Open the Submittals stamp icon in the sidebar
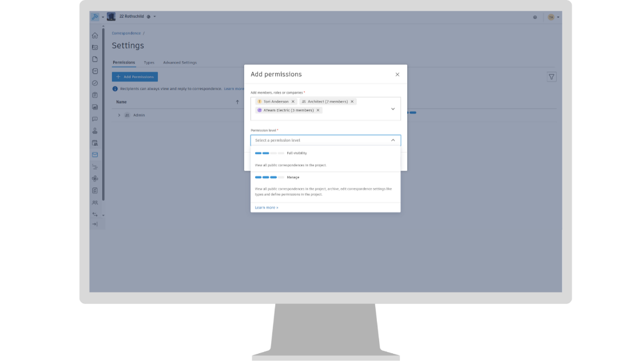The width and height of the screenshot is (644, 363). pyautogui.click(x=95, y=131)
